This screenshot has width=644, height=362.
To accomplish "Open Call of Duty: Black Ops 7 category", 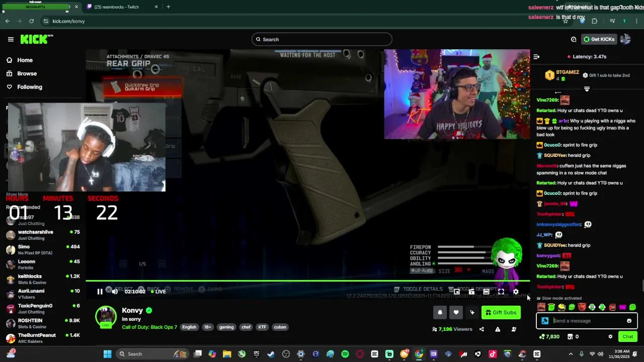I will 149,327.
